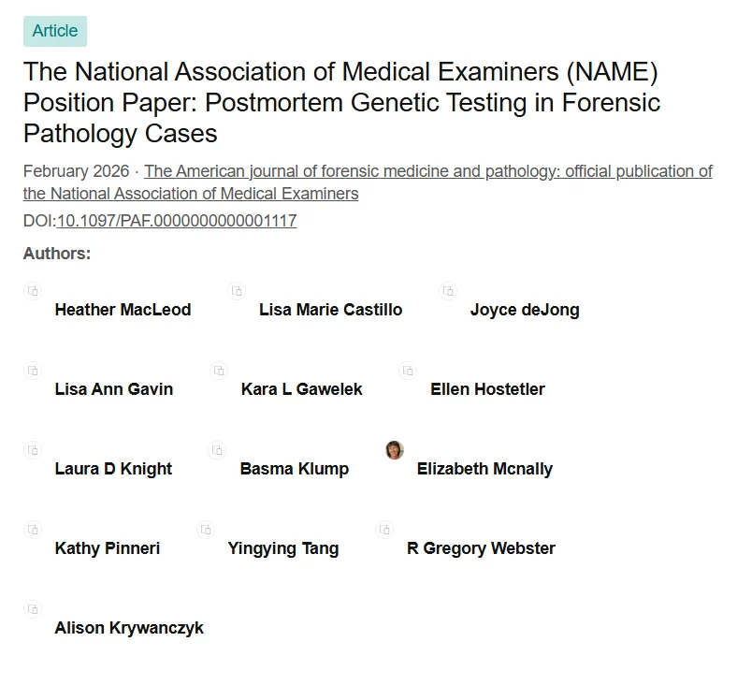Select author name Elizabeth Mcnally

(x=484, y=469)
